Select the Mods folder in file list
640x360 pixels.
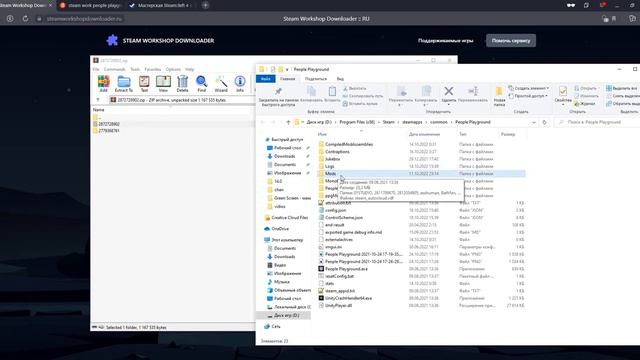(420, 174)
